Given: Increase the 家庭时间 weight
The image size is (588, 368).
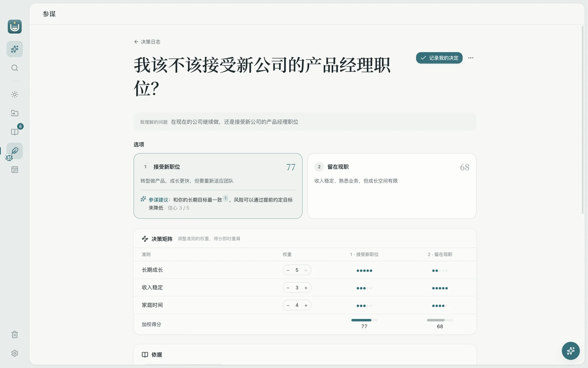Looking at the screenshot, I should [306, 306].
